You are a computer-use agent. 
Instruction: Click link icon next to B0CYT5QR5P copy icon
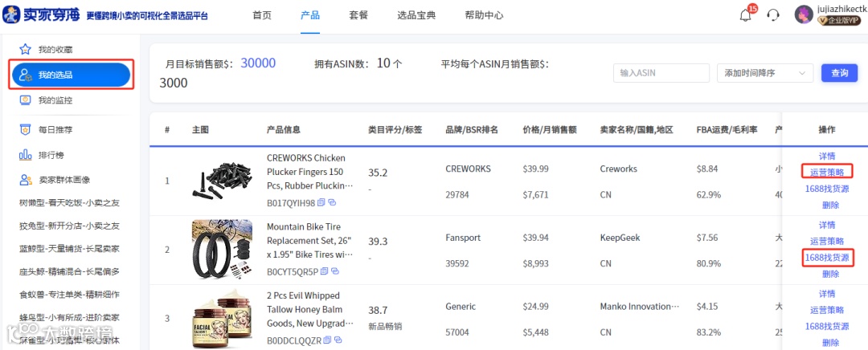tap(335, 271)
